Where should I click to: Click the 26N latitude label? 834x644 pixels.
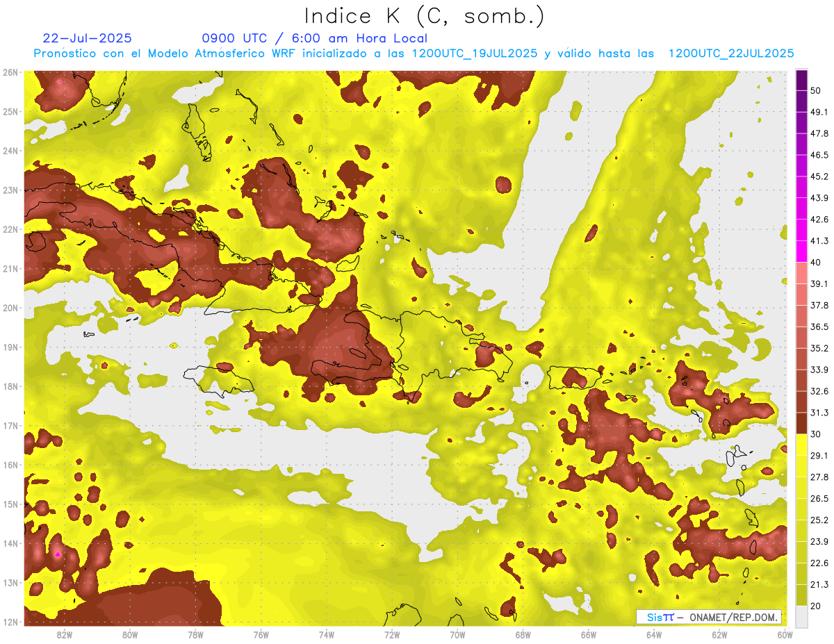point(10,72)
